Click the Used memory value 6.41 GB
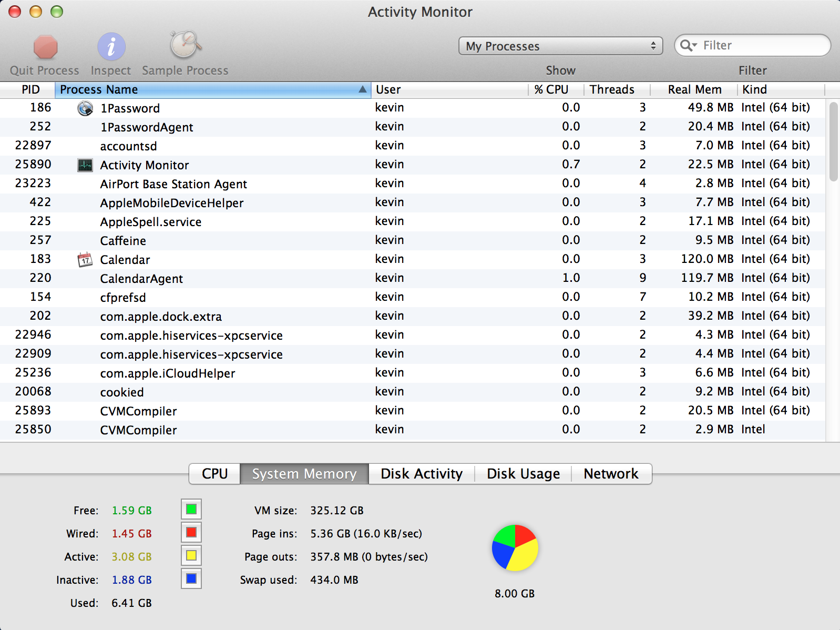840x630 pixels. click(x=131, y=603)
